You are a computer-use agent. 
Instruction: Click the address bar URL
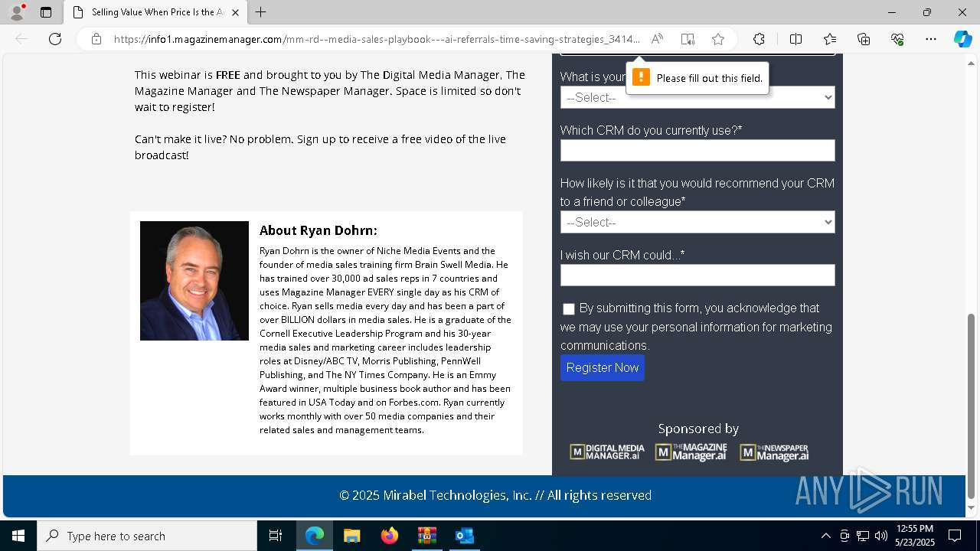pyautogui.click(x=377, y=39)
